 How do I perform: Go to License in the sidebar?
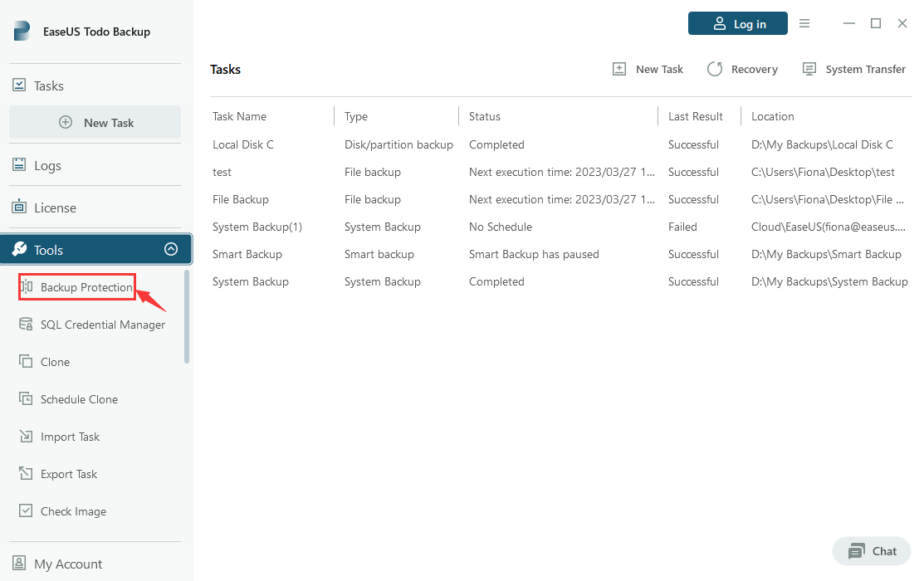coord(55,207)
